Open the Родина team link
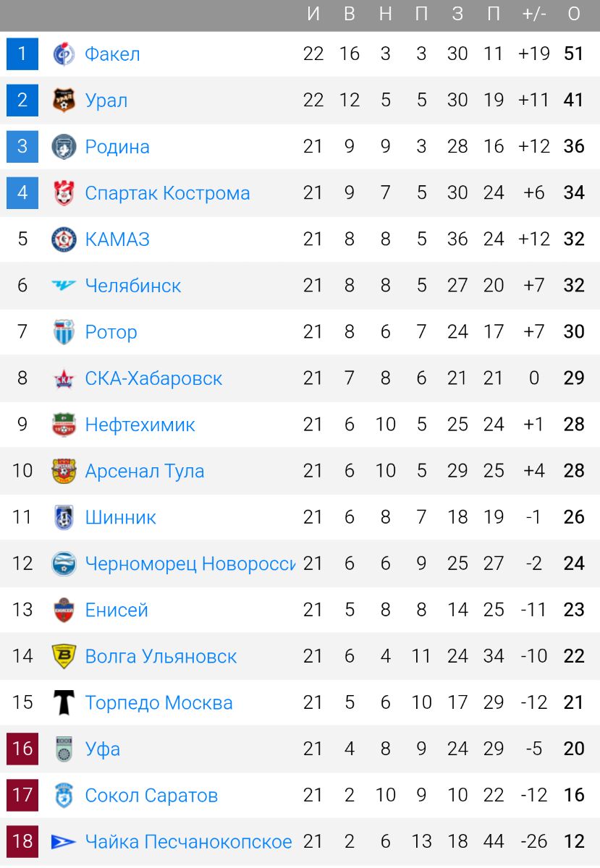The height and width of the screenshot is (868, 600). tap(117, 147)
